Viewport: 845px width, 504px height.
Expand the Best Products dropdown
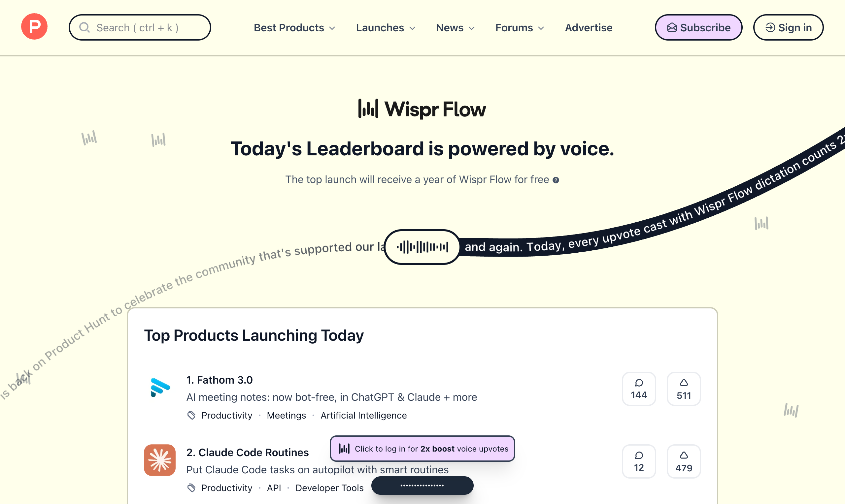[x=294, y=28]
